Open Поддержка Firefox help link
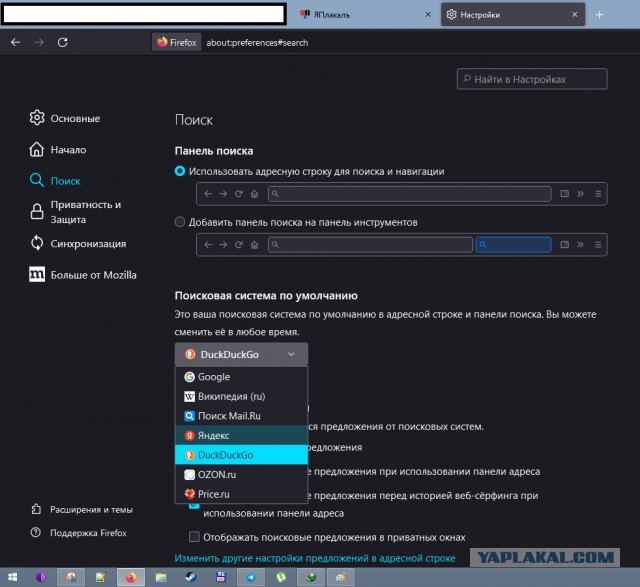Screen dimensions: 640x587 point(79,533)
